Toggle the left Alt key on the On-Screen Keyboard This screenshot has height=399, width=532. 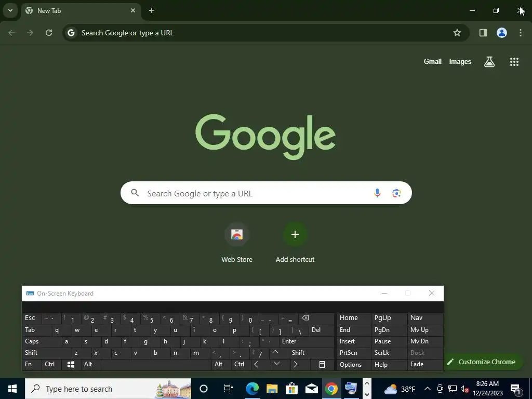[x=90, y=364]
